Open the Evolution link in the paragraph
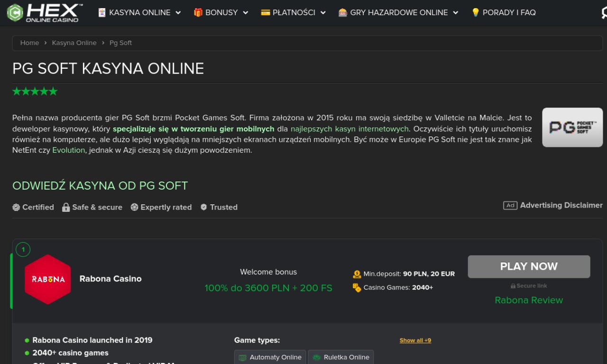The image size is (607, 364). tap(69, 150)
